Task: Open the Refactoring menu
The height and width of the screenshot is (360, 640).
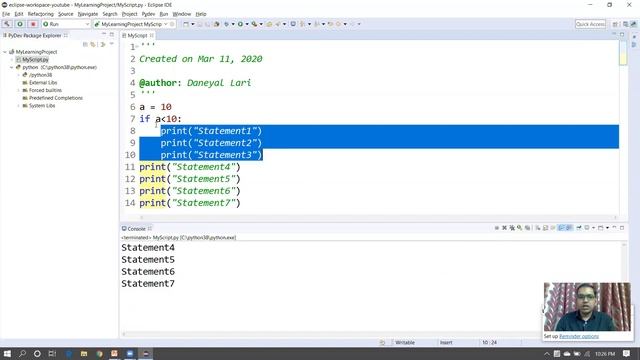Action: click(40, 14)
